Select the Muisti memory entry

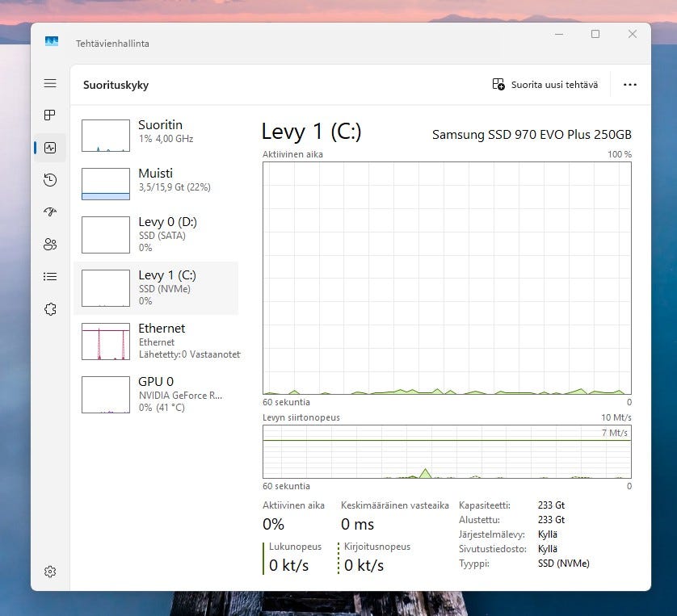[156, 184]
